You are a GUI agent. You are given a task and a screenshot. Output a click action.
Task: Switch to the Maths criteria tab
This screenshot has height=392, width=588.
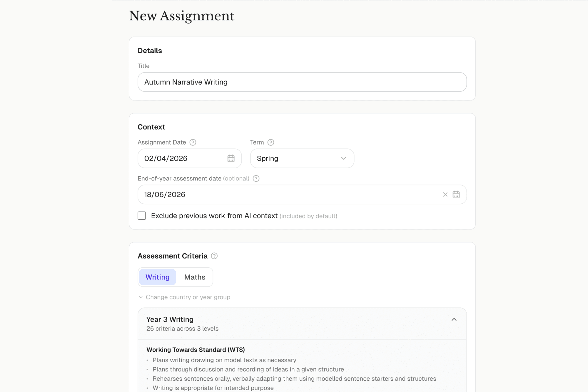(195, 277)
